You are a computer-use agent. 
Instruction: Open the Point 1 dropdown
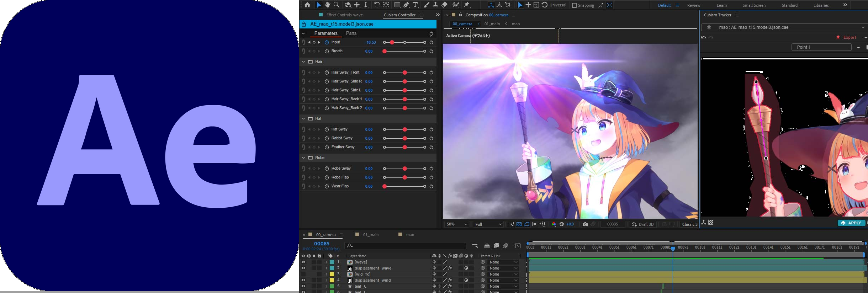(x=858, y=47)
